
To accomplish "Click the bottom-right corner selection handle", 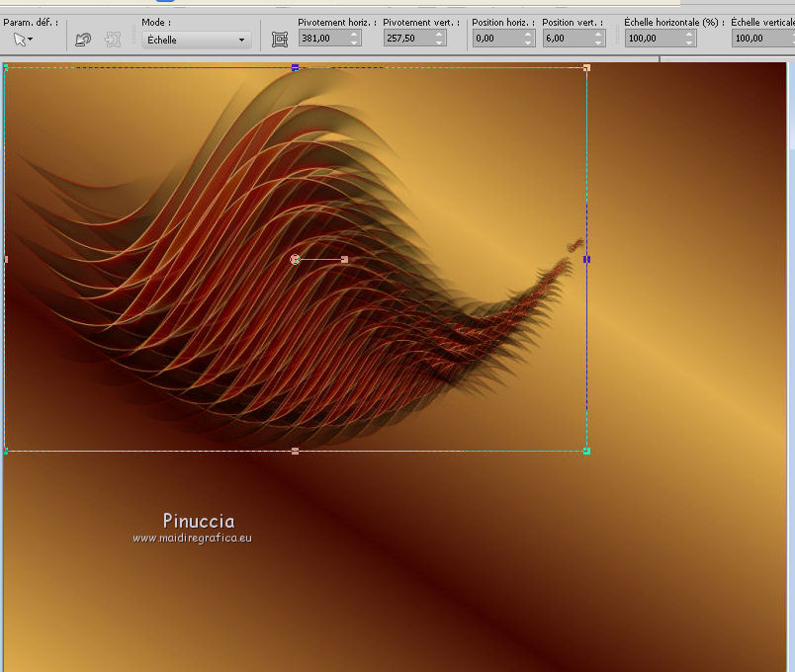I will [x=586, y=451].
